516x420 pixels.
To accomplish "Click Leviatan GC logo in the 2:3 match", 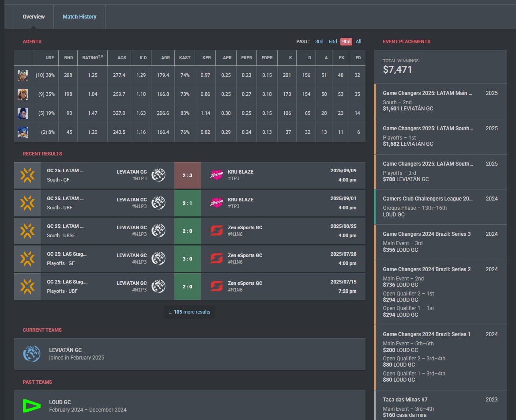I will 158,175.
